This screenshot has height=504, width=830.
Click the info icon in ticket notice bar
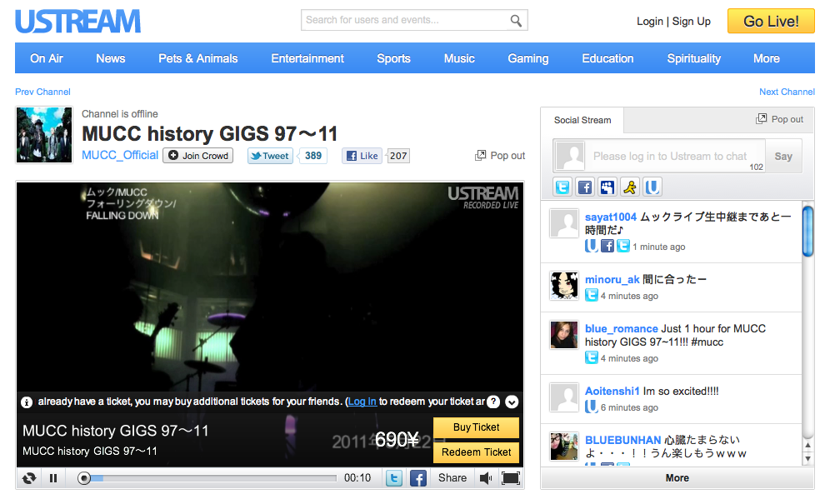pos(27,402)
